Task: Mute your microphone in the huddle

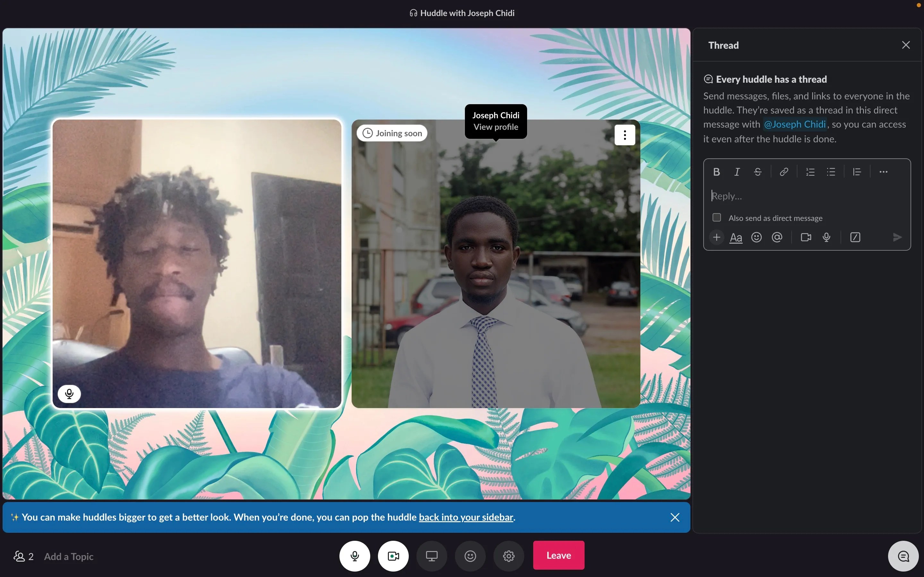Action: (355, 556)
